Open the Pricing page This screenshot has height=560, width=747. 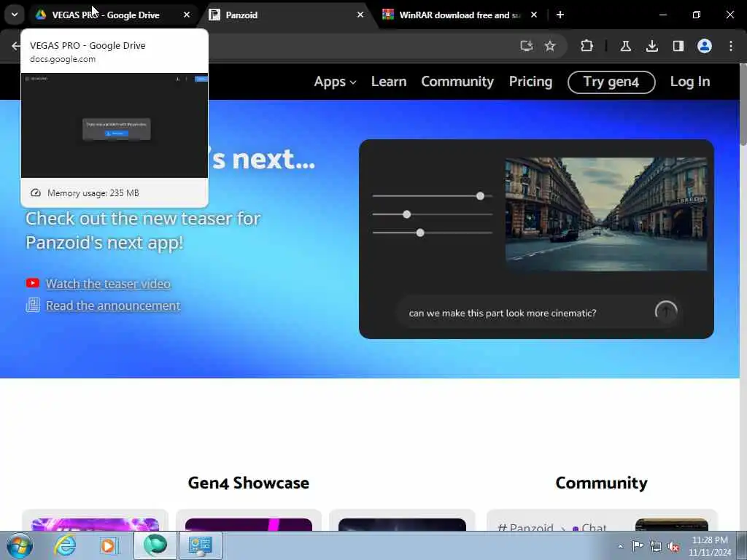pos(531,82)
